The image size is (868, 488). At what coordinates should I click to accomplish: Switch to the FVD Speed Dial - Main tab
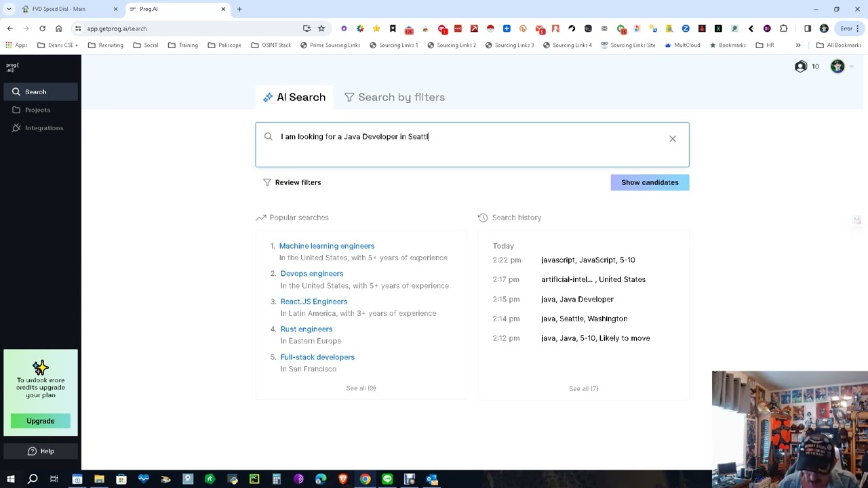click(68, 9)
